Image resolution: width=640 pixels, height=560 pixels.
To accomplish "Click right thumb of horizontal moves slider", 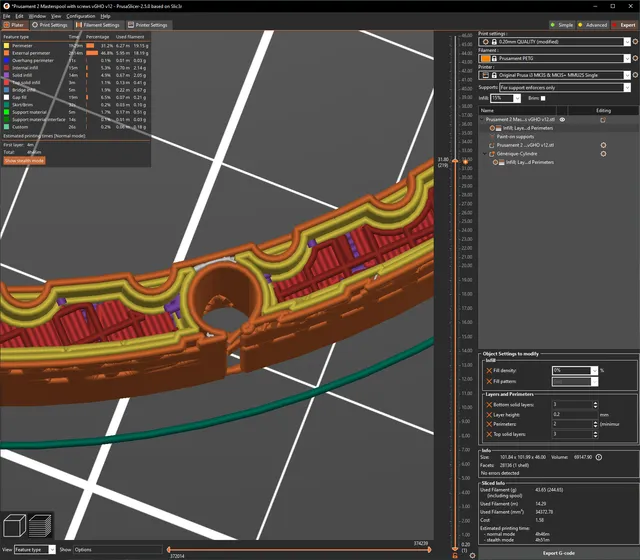I will point(429,550).
